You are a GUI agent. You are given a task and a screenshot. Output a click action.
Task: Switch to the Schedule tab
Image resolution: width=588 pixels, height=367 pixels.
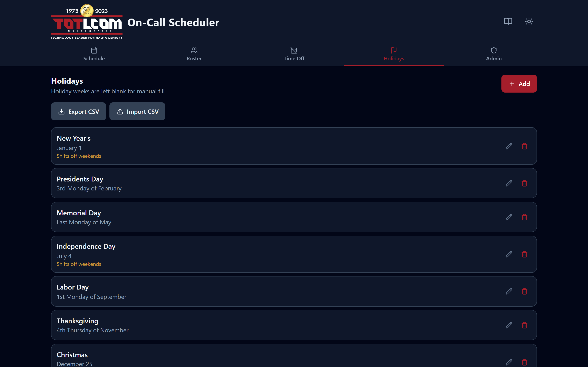94,54
